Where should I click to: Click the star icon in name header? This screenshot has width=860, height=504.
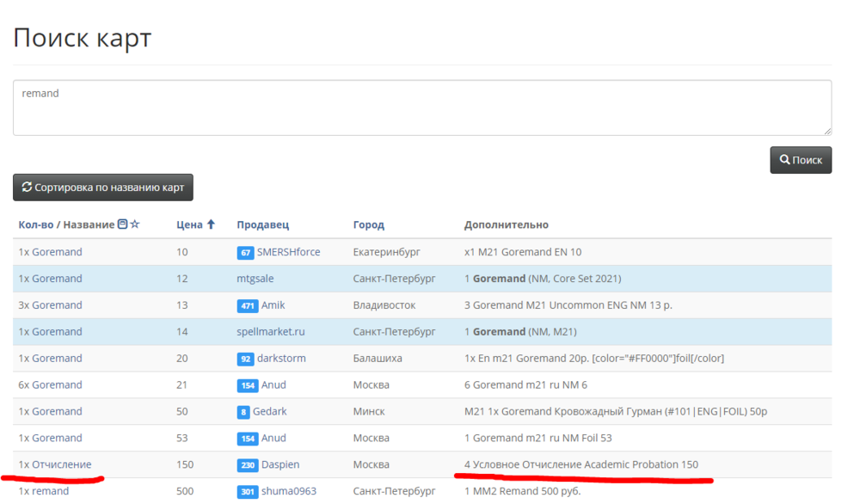click(135, 224)
